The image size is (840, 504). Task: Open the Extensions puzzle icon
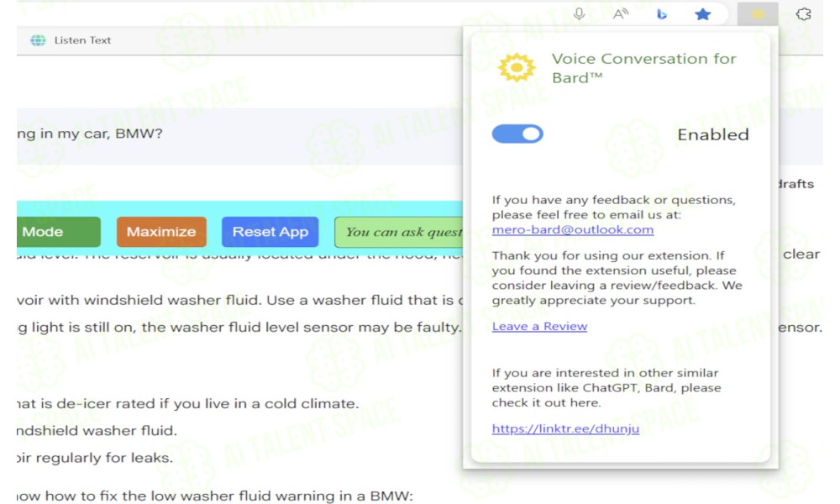pos(803,14)
